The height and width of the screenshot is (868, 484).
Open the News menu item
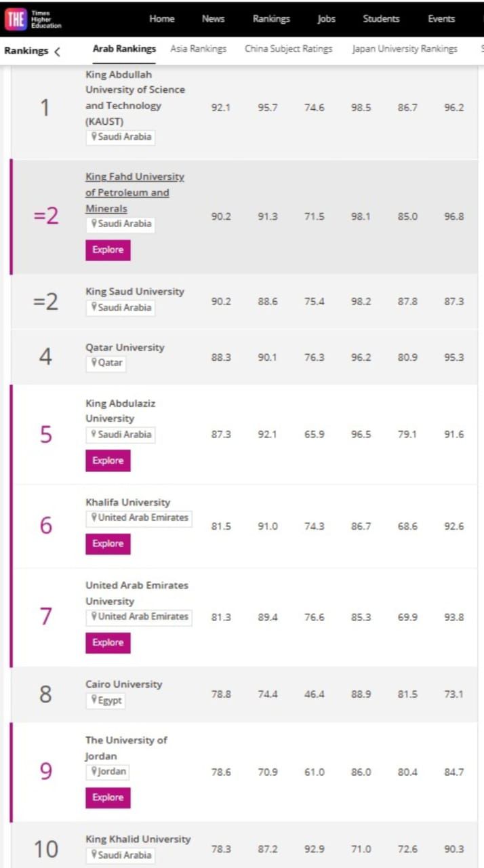pyautogui.click(x=213, y=19)
